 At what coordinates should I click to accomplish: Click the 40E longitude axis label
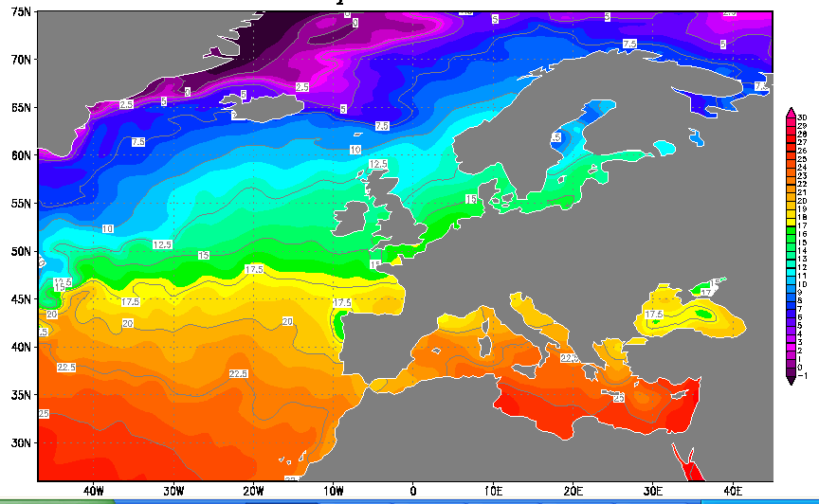pyautogui.click(x=732, y=491)
